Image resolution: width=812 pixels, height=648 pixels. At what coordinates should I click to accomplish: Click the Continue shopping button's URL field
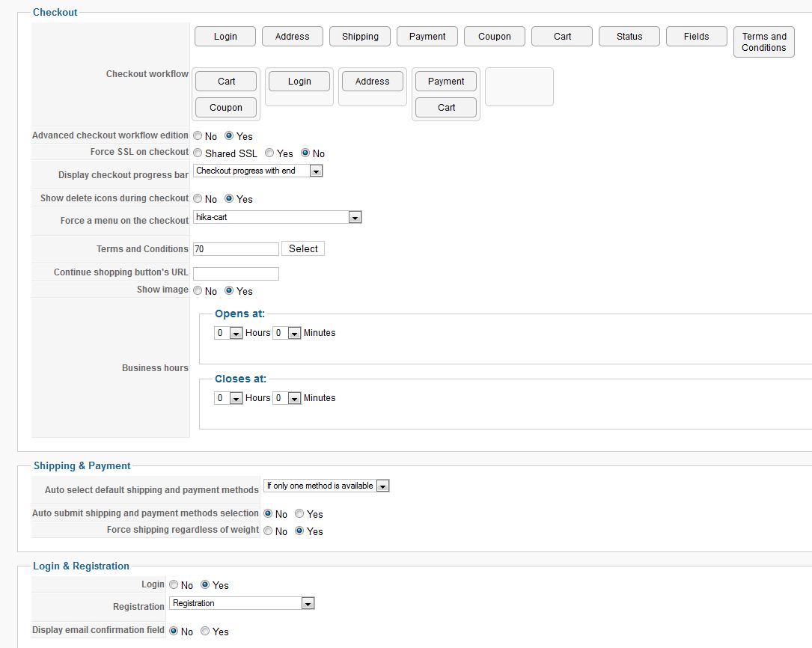236,274
